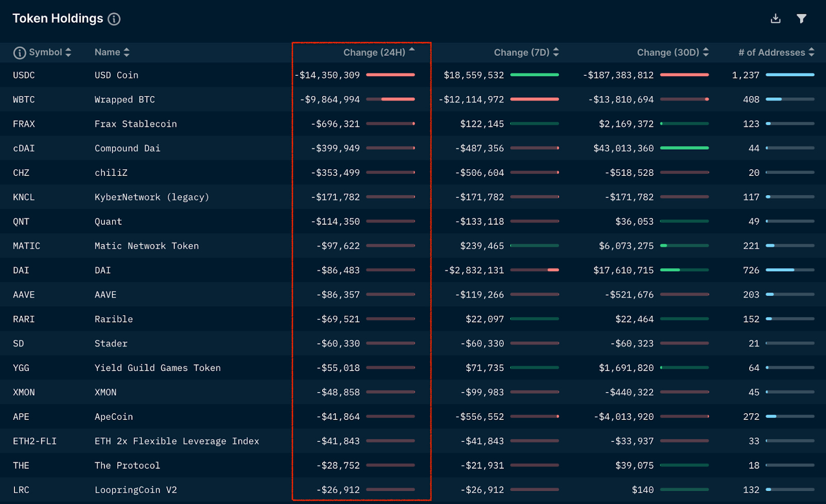
Task: Click ETH 2x Flexible Leverage Index name
Action: pos(177,441)
